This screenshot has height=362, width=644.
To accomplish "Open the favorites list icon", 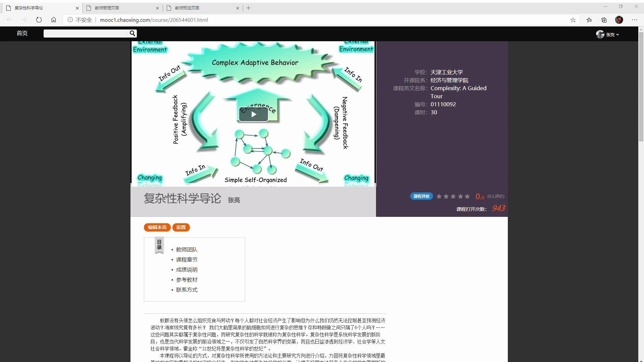I will [x=589, y=20].
